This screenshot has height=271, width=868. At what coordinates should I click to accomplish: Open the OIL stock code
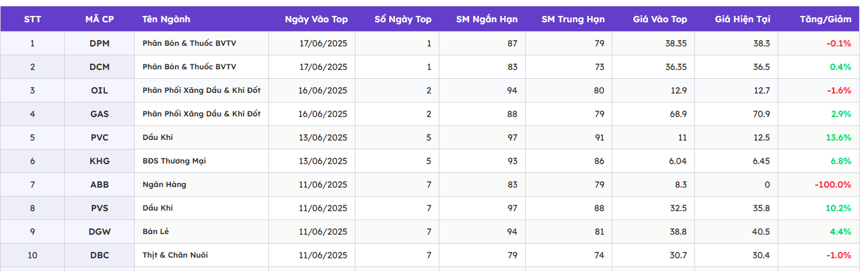pyautogui.click(x=99, y=90)
